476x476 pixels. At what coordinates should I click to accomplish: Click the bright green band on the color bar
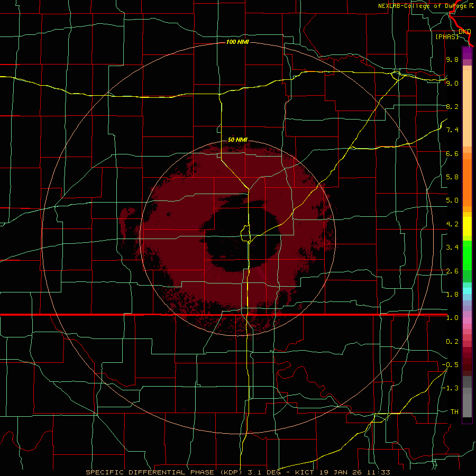467,255
